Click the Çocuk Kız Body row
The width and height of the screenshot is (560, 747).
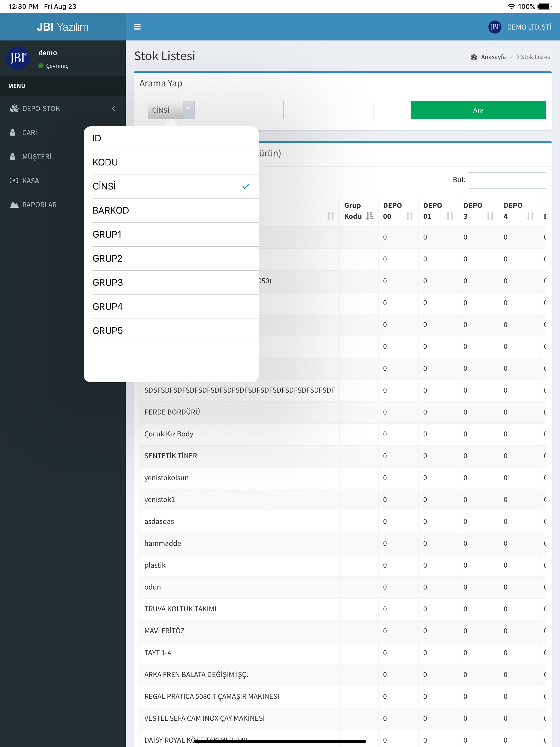pyautogui.click(x=343, y=434)
